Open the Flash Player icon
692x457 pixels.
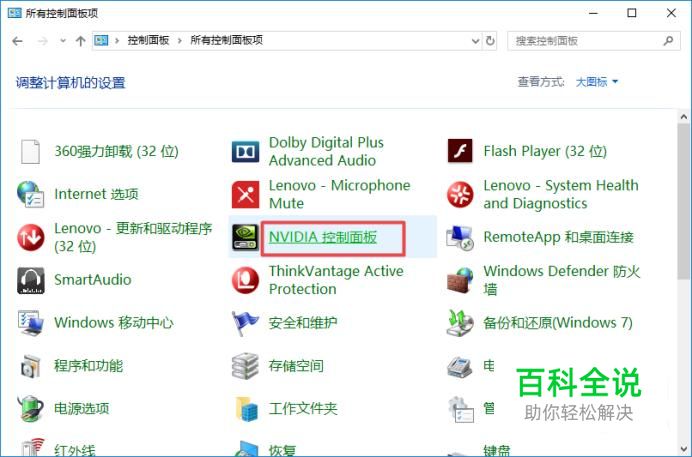[x=460, y=151]
